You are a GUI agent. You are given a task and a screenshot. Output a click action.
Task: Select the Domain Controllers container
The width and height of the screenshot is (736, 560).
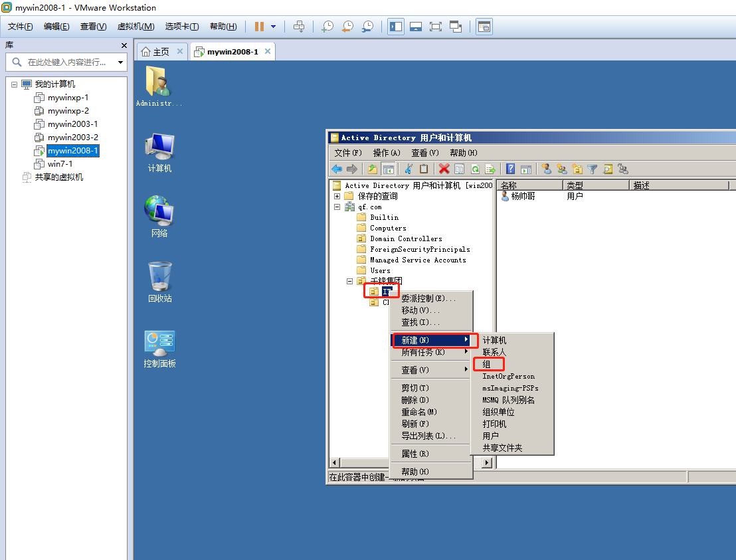406,239
